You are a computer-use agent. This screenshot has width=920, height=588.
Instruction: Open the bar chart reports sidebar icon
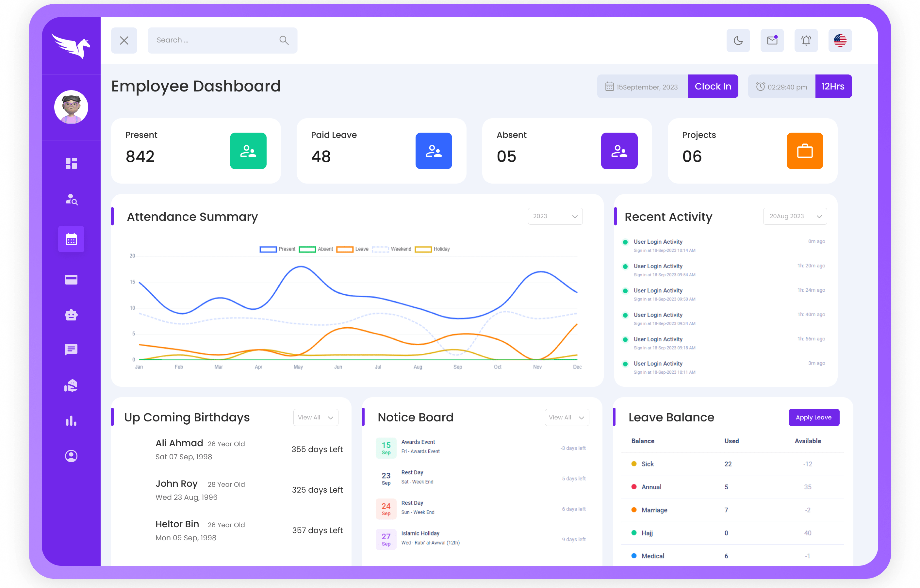71,421
